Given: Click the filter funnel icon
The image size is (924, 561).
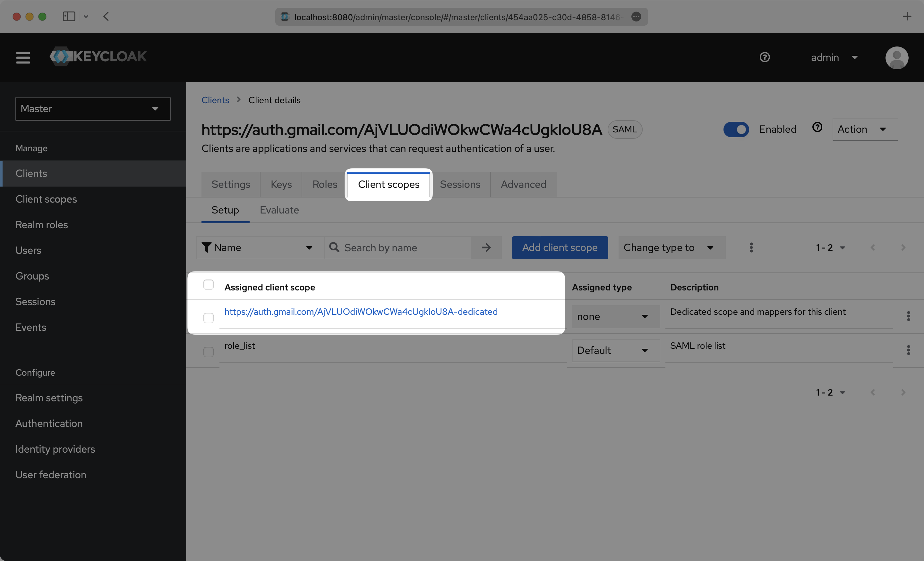Looking at the screenshot, I should click(x=207, y=247).
